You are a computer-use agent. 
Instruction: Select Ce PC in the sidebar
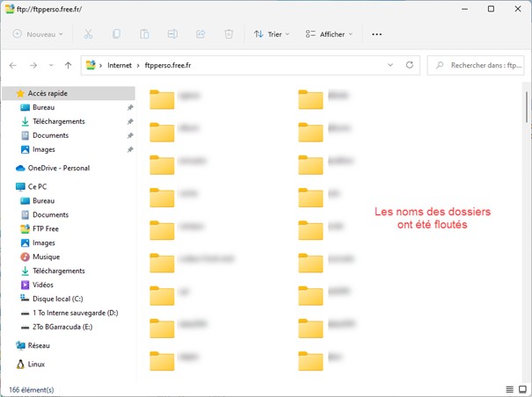click(x=37, y=187)
